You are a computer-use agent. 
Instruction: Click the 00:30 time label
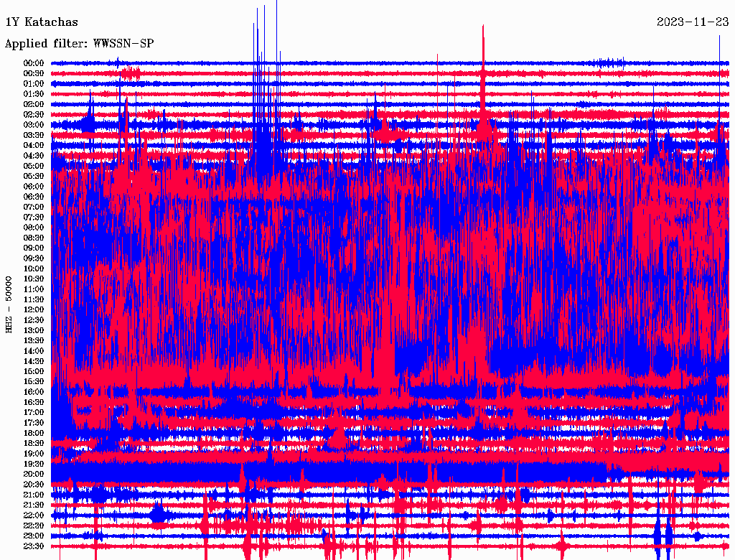[x=34, y=73]
